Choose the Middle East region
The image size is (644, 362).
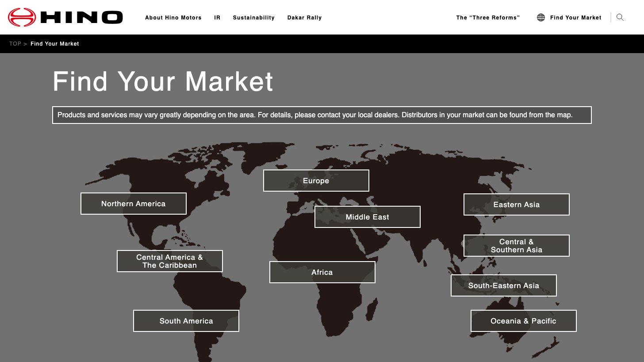tap(368, 217)
